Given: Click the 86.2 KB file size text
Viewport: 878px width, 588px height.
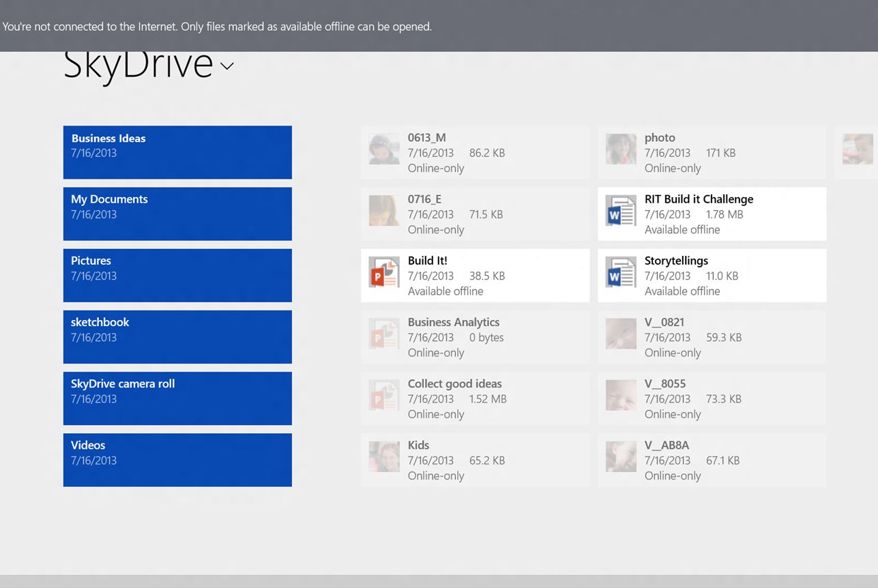Looking at the screenshot, I should coord(487,153).
